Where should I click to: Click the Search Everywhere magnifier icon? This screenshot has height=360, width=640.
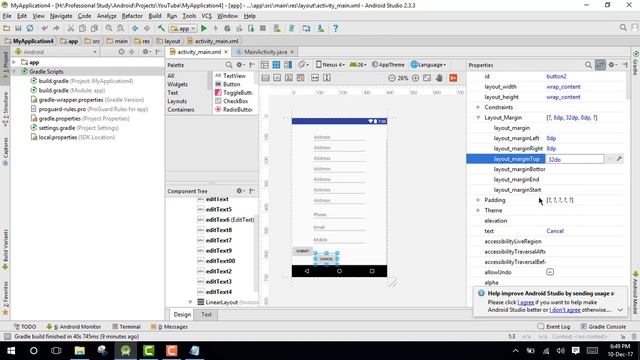[x=623, y=27]
